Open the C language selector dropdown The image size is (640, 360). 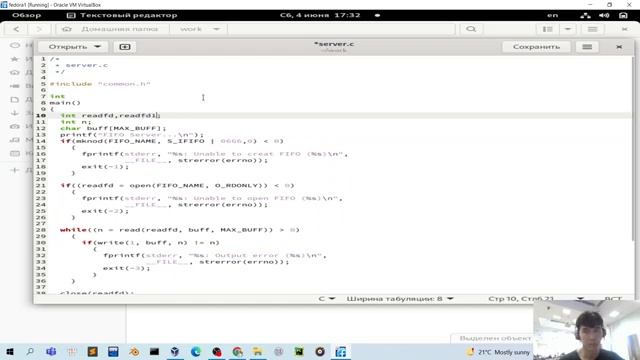point(327,299)
